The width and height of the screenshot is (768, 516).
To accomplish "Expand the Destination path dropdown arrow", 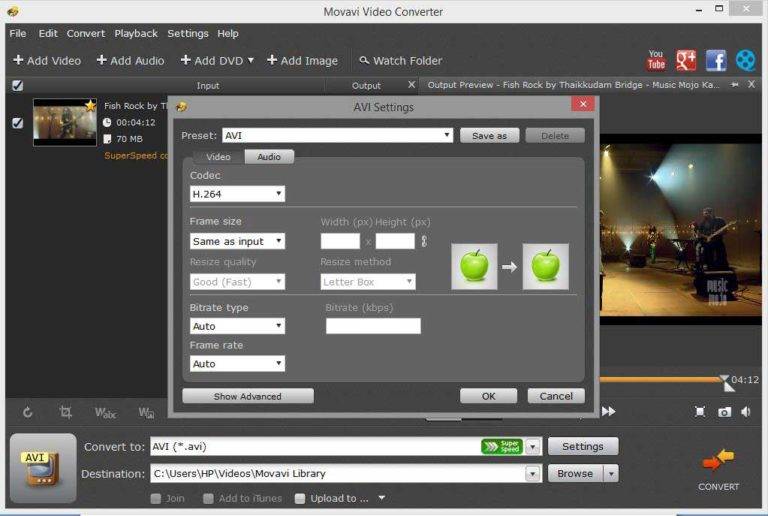I will [533, 473].
